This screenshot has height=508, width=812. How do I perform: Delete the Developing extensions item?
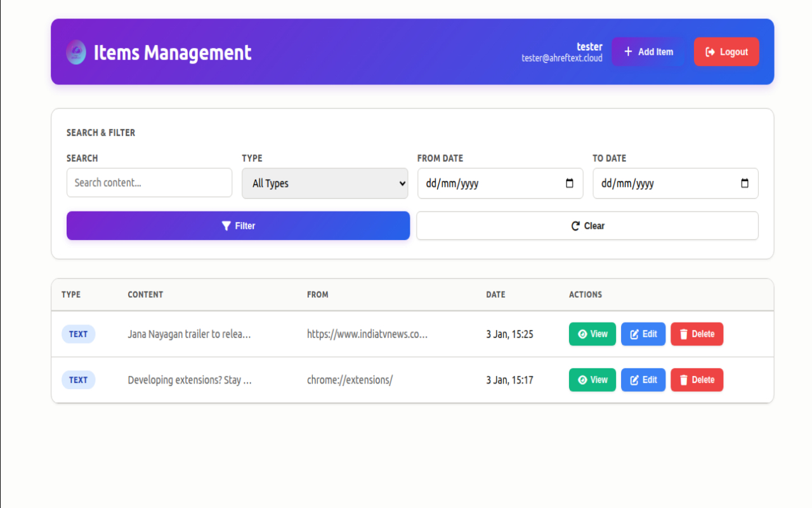pyautogui.click(x=697, y=380)
